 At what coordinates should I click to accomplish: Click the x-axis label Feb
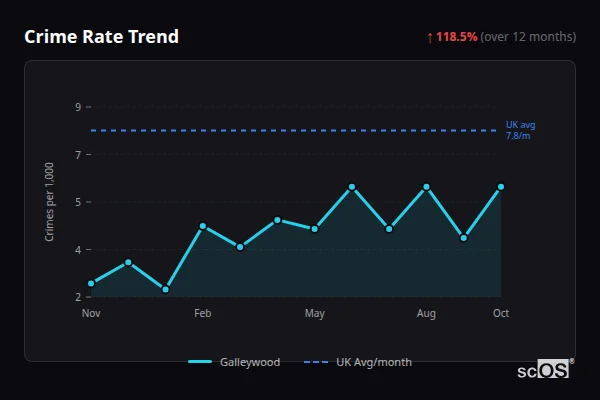tap(202, 313)
